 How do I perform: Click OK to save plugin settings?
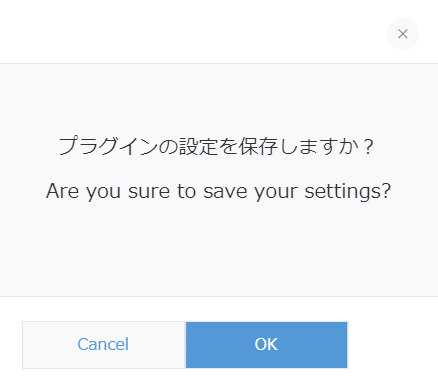pos(266,345)
